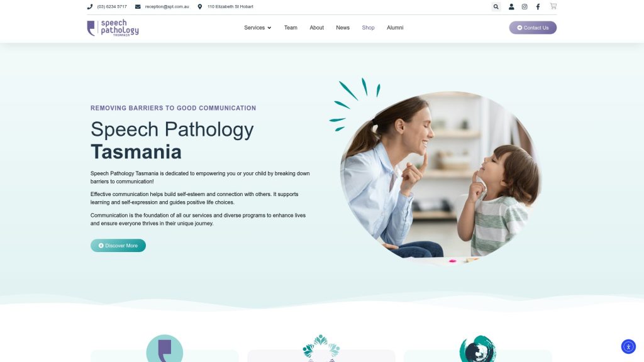644x362 pixels.
Task: Open the accessibility widget button
Action: pyautogui.click(x=628, y=346)
